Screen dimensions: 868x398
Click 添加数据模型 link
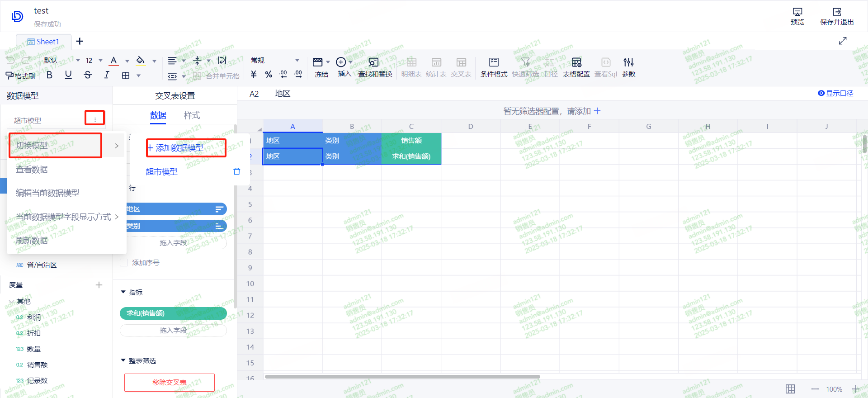(175, 148)
